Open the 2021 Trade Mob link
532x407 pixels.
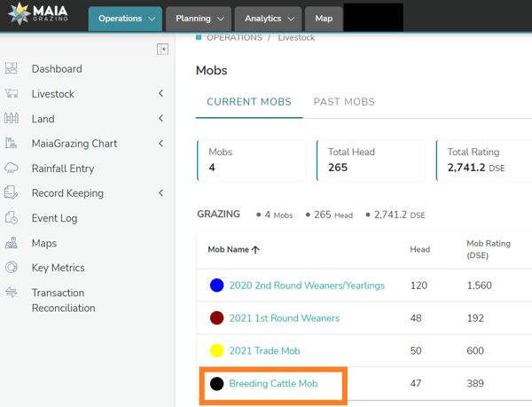(264, 351)
